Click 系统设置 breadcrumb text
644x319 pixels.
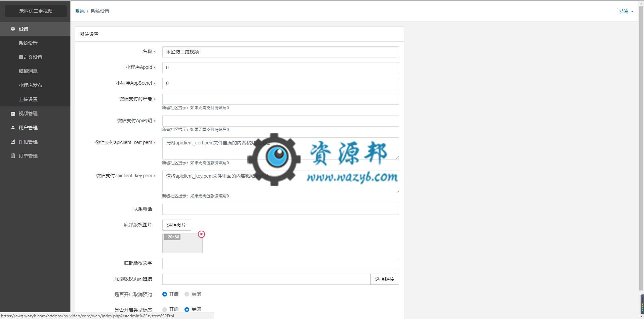point(100,11)
